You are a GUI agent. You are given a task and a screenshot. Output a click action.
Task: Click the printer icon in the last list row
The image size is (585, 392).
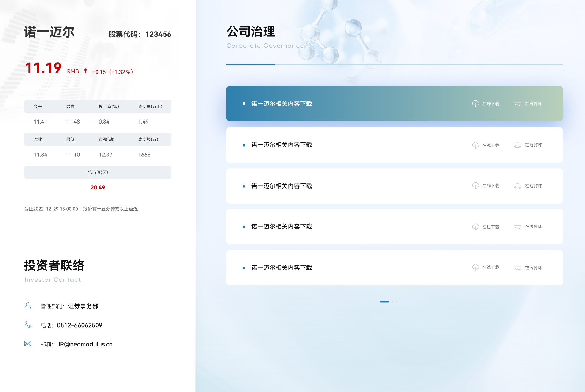tap(517, 268)
